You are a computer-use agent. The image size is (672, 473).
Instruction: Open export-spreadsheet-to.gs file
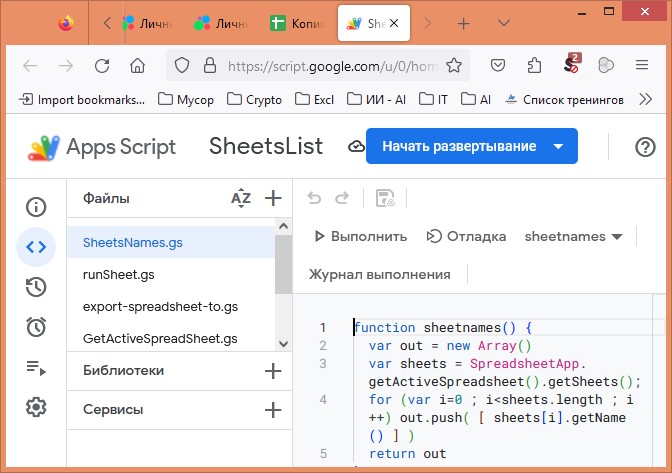click(x=160, y=306)
